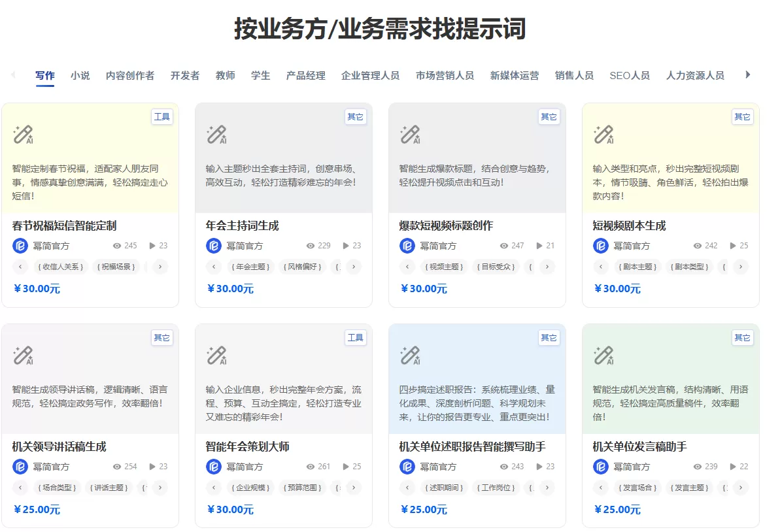Viewport: 780px width, 532px height.
Task: Click the AI wand icon on 智能年会策划大师 card
Action: coord(215,355)
